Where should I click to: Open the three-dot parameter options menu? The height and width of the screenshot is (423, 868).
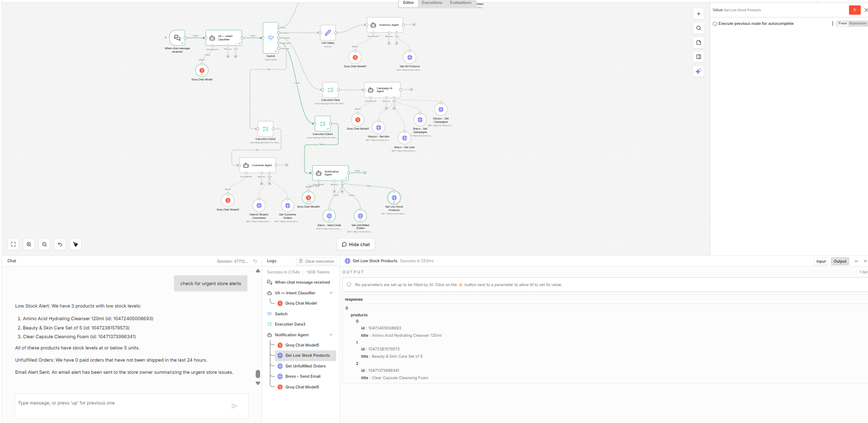pyautogui.click(x=832, y=23)
